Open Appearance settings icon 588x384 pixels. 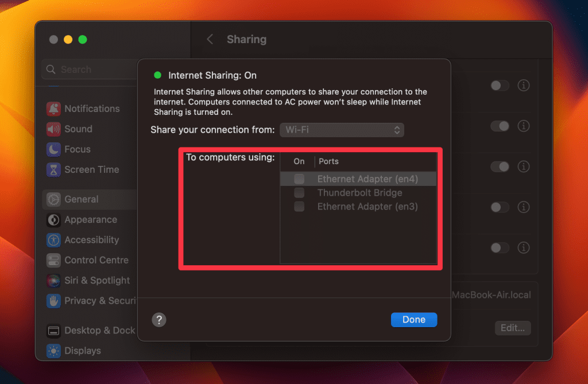tap(53, 220)
